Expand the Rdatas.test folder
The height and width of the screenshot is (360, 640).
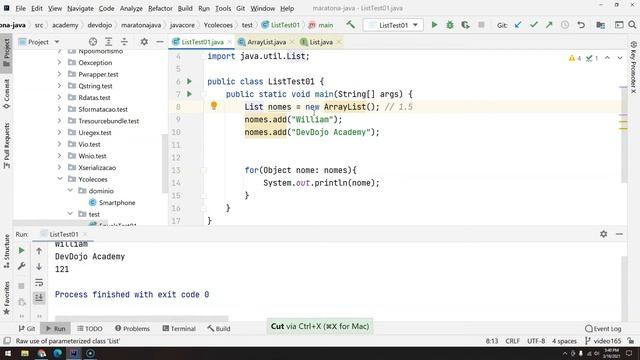click(x=60, y=97)
